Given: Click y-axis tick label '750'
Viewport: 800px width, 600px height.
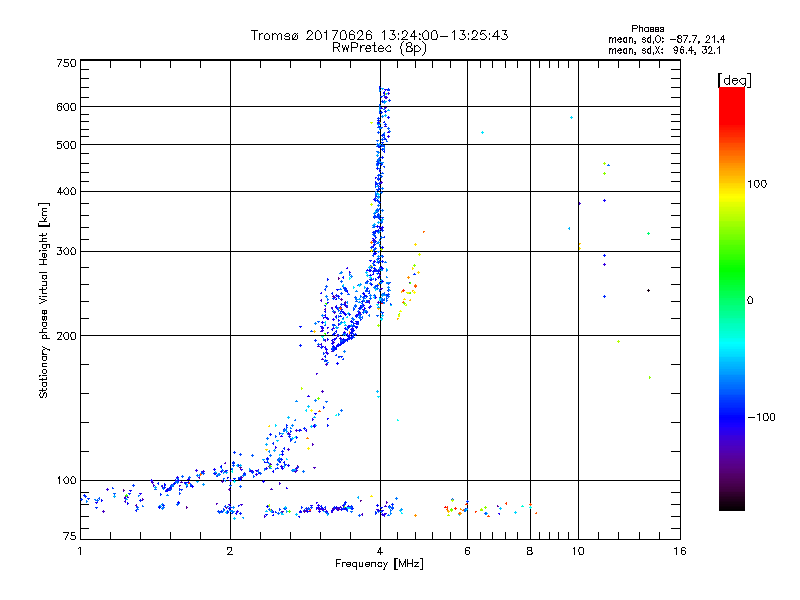Looking at the screenshot, I should click(67, 63).
